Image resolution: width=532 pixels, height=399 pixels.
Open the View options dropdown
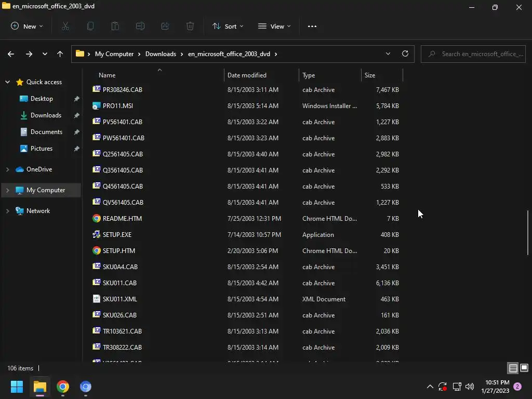[274, 26]
